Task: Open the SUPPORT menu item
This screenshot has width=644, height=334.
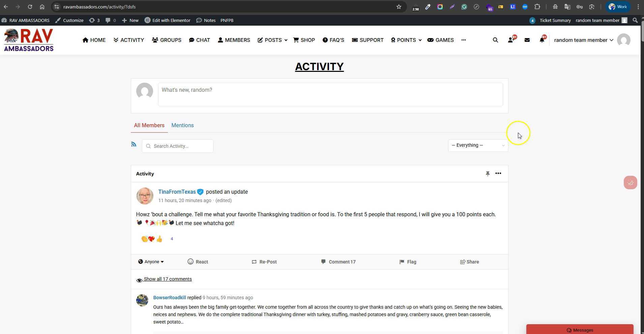Action: pos(368,40)
